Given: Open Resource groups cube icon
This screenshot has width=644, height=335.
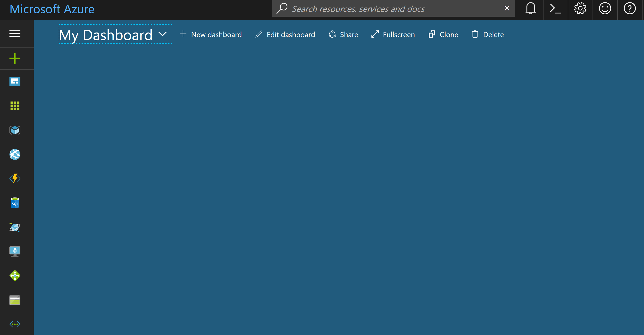Looking at the screenshot, I should point(15,130).
